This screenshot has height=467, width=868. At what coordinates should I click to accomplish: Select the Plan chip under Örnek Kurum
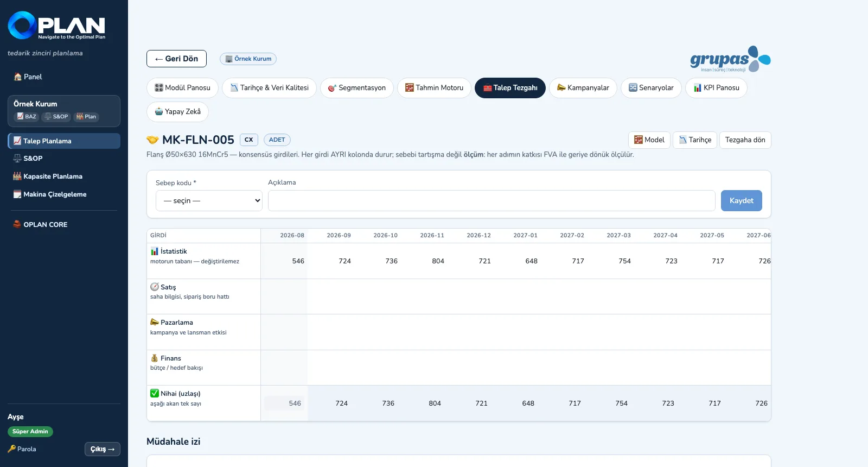click(x=86, y=117)
